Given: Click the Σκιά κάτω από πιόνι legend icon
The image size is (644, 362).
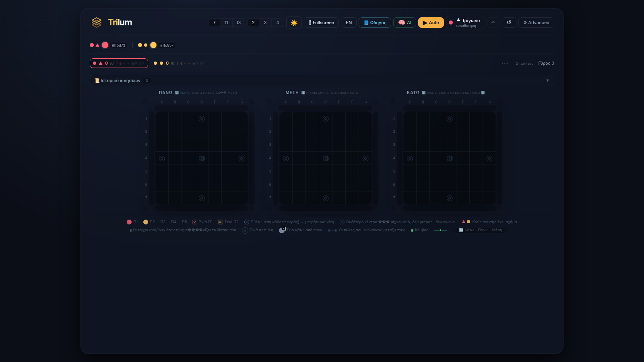Looking at the screenshot, I should tap(282, 230).
